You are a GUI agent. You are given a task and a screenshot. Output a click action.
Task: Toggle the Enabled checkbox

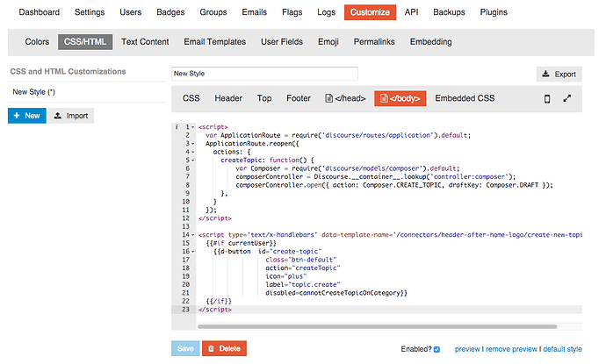point(436,349)
